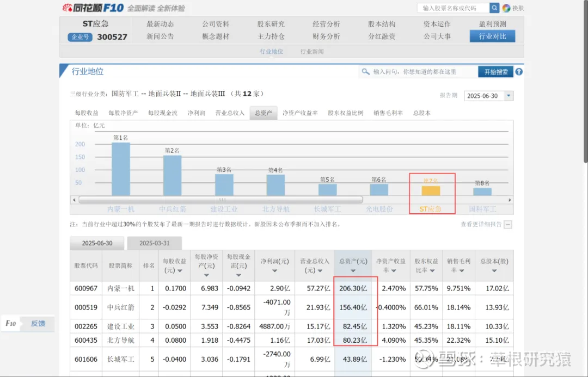Screen dimensions: 588x377
Task: Click the 反馈 feedback button
Action: pos(38,323)
